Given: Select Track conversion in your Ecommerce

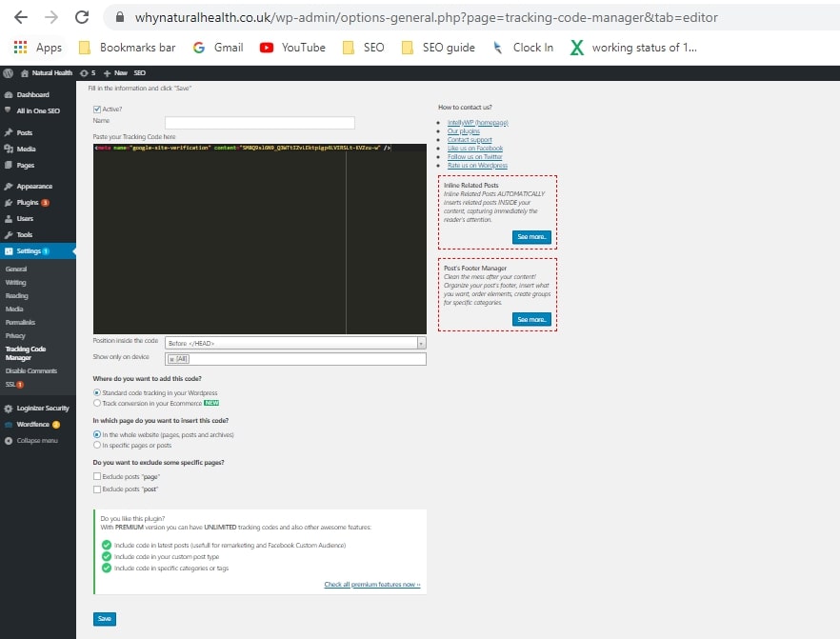Looking at the screenshot, I should click(x=96, y=401).
